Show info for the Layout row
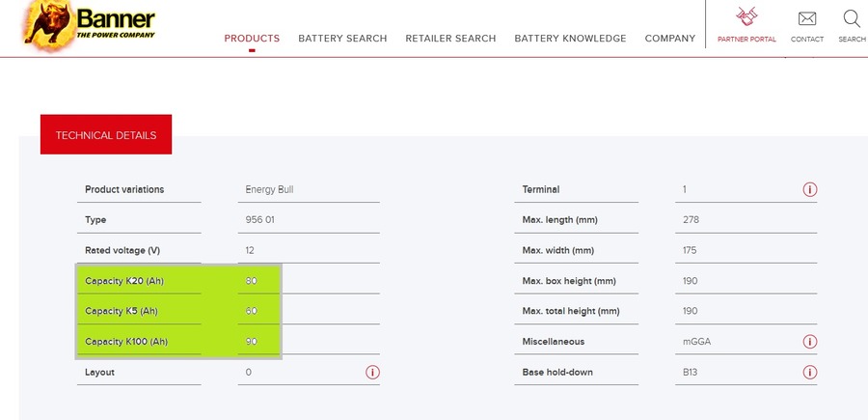 372,373
